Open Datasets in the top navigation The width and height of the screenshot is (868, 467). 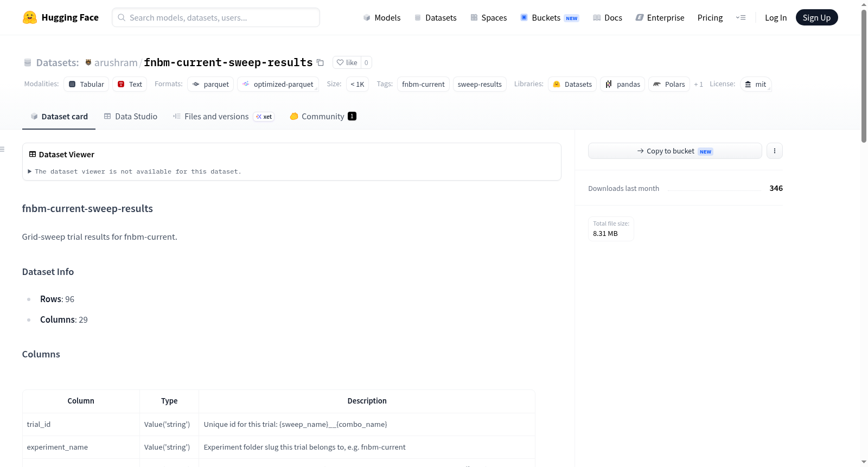pyautogui.click(x=435, y=17)
